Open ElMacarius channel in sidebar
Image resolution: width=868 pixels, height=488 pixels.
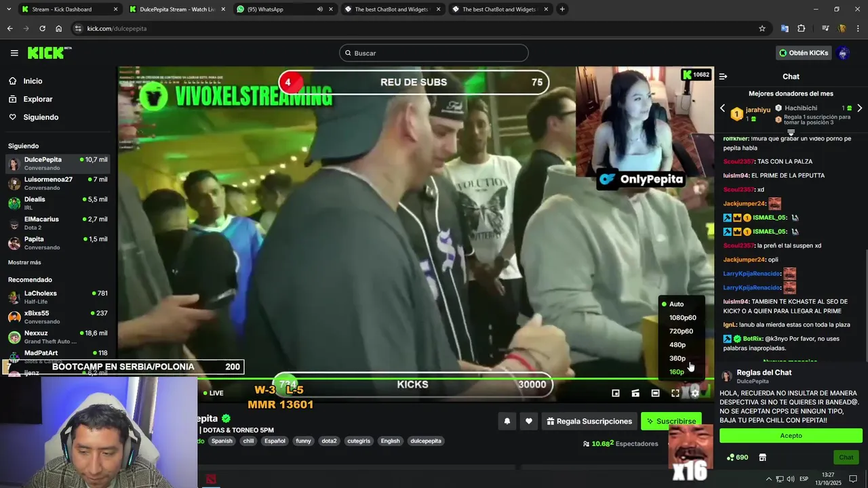point(58,223)
